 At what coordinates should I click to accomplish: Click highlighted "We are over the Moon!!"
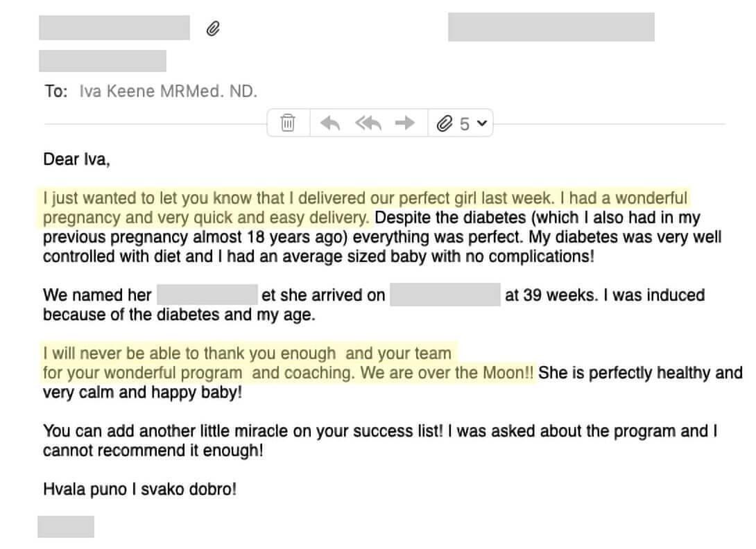click(447, 373)
